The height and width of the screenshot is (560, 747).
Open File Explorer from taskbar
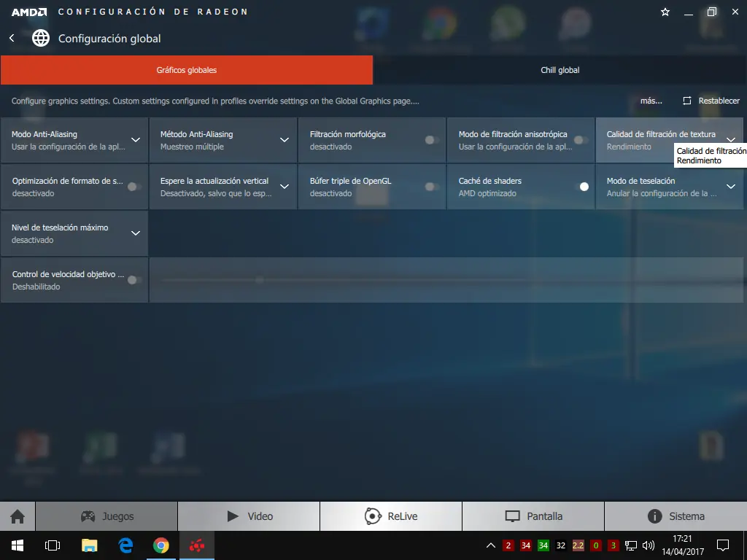(89, 545)
